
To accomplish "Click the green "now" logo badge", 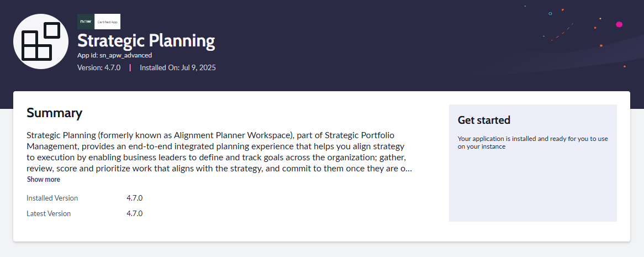I will 86,21.
